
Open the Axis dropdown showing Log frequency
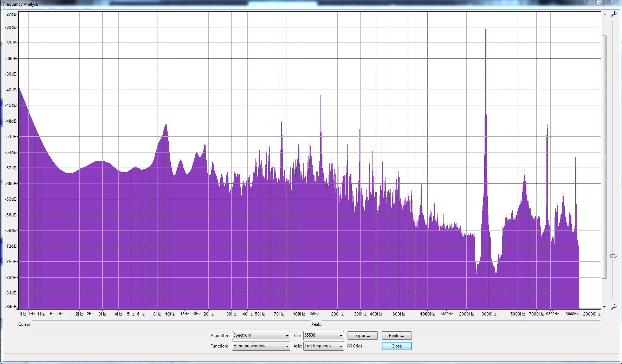coord(323,346)
